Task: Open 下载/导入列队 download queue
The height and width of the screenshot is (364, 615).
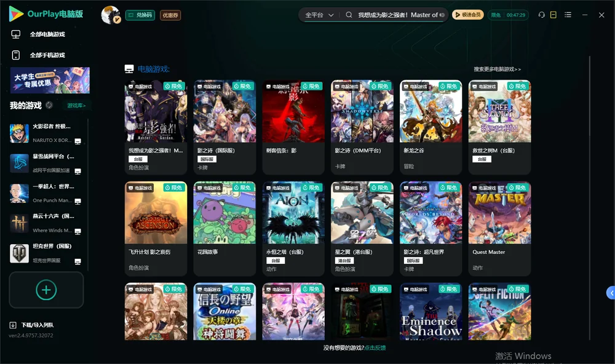Action: pos(32,325)
